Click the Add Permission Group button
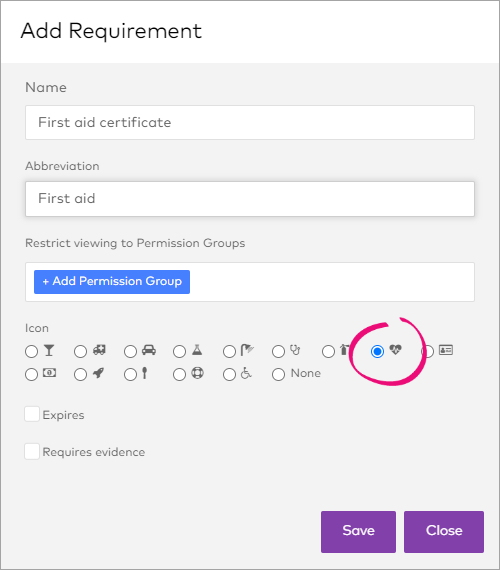Screen dimensions: 500x570 pos(112,282)
